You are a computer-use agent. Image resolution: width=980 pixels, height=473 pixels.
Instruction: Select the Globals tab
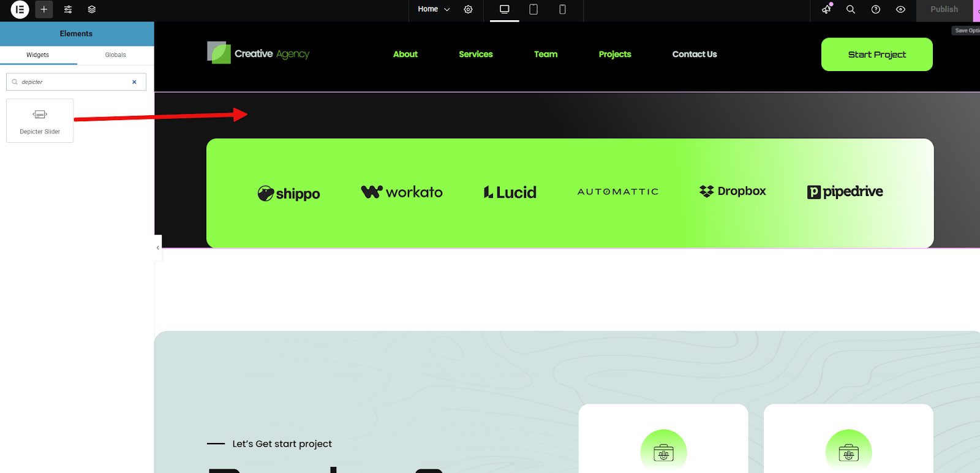(115, 55)
